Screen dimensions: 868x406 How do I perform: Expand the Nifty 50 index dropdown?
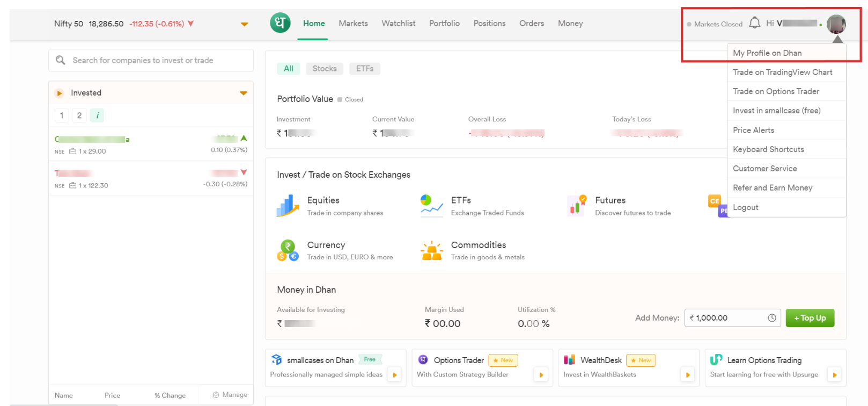(x=245, y=24)
